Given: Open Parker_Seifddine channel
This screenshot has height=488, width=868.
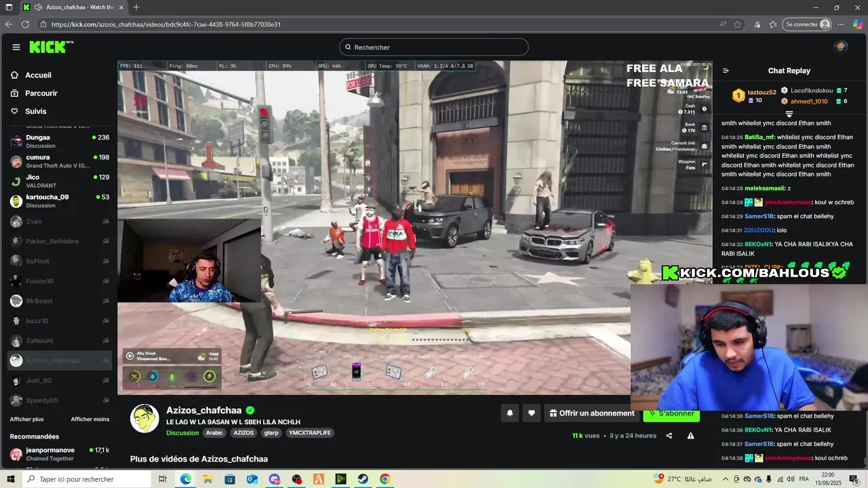Looking at the screenshot, I should coord(60,241).
